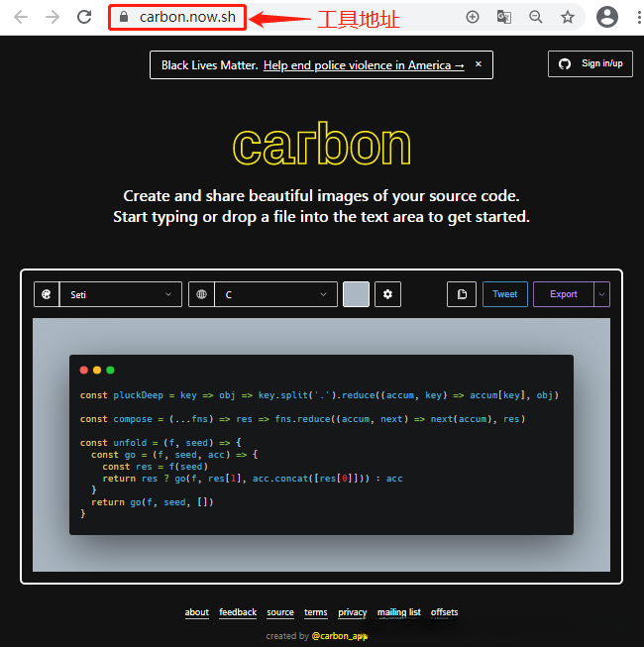
Task: Click the install plus-circle icon in address bar
Action: coord(473,17)
